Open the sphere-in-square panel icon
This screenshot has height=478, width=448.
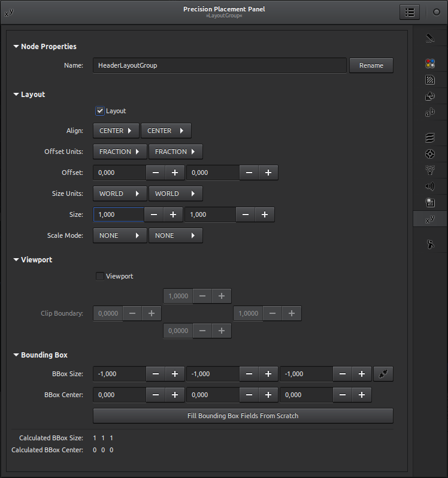pyautogui.click(x=430, y=202)
